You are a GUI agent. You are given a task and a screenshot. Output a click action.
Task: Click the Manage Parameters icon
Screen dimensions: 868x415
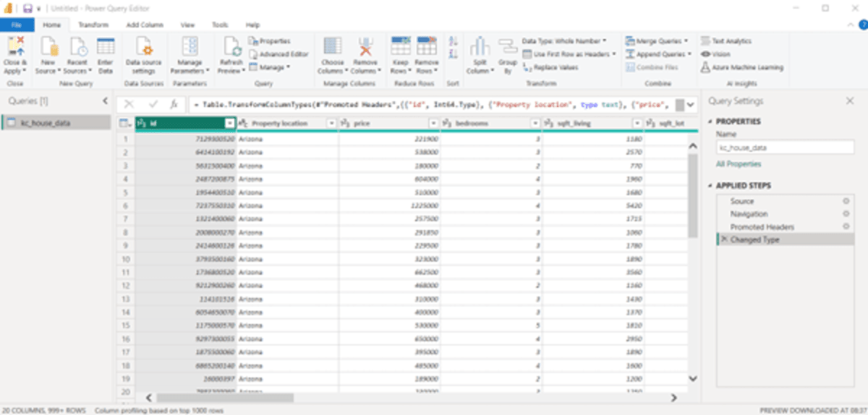(x=190, y=47)
